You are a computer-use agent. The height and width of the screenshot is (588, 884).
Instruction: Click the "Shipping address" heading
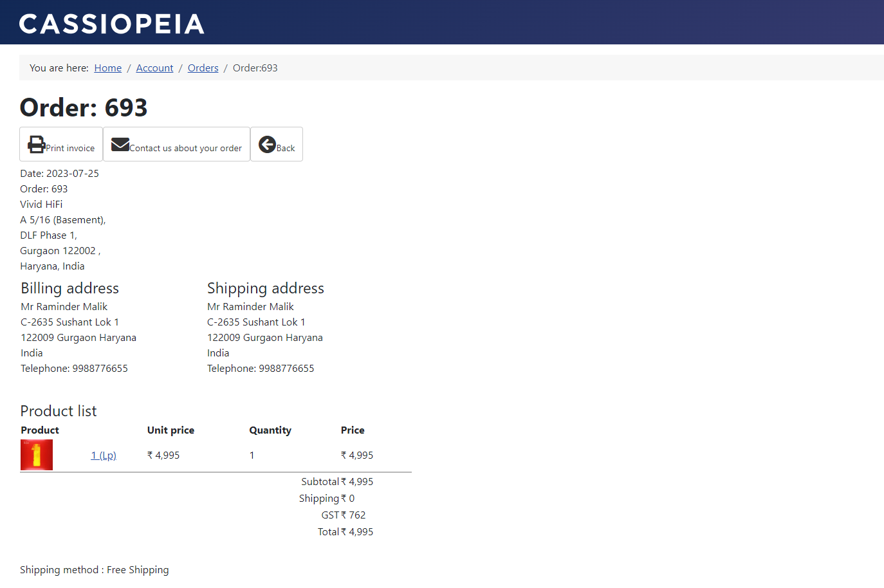click(266, 288)
